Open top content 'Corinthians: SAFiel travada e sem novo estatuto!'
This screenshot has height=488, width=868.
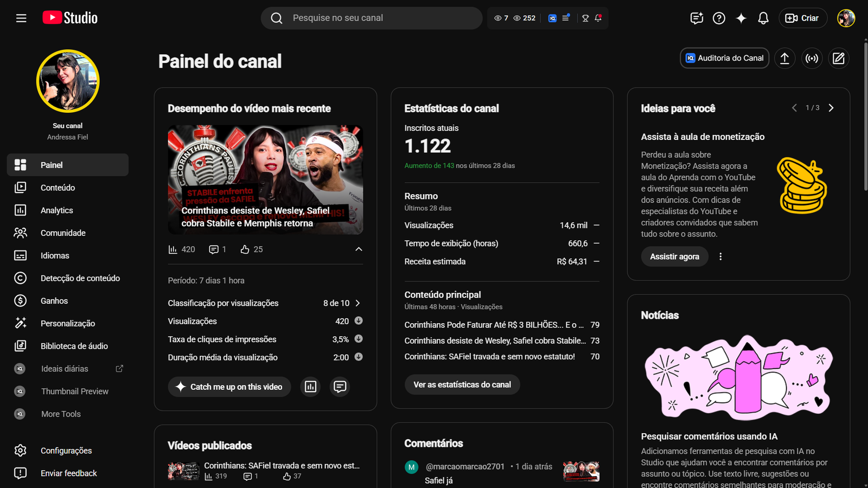490,356
